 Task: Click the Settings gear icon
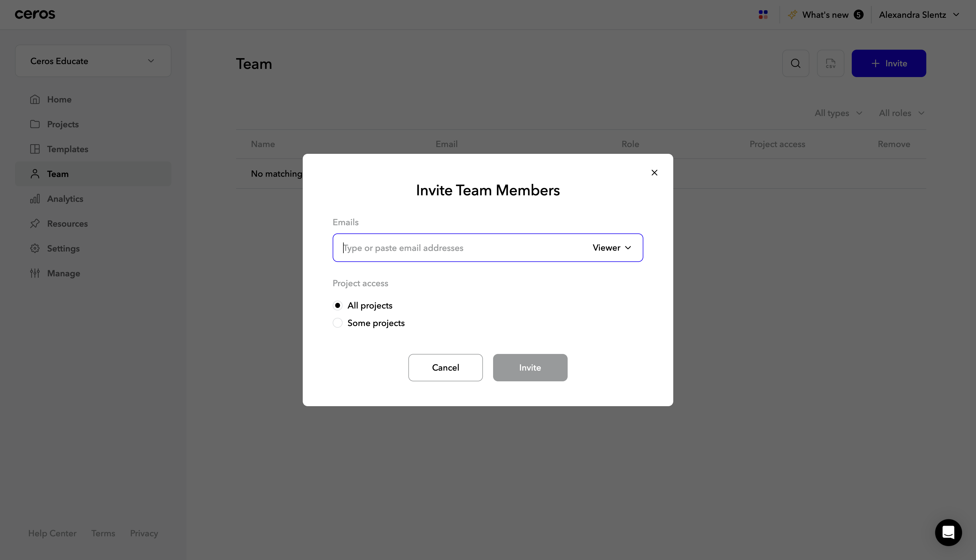pos(35,248)
